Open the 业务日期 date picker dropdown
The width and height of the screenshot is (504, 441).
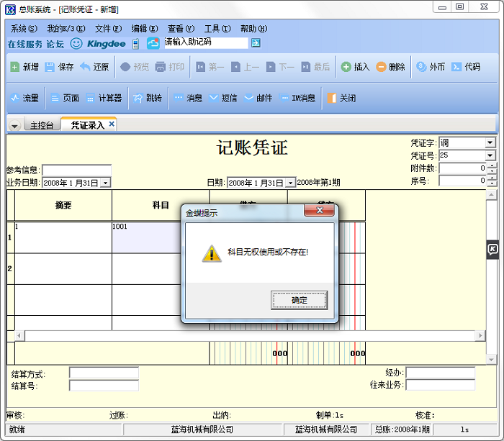[105, 183]
